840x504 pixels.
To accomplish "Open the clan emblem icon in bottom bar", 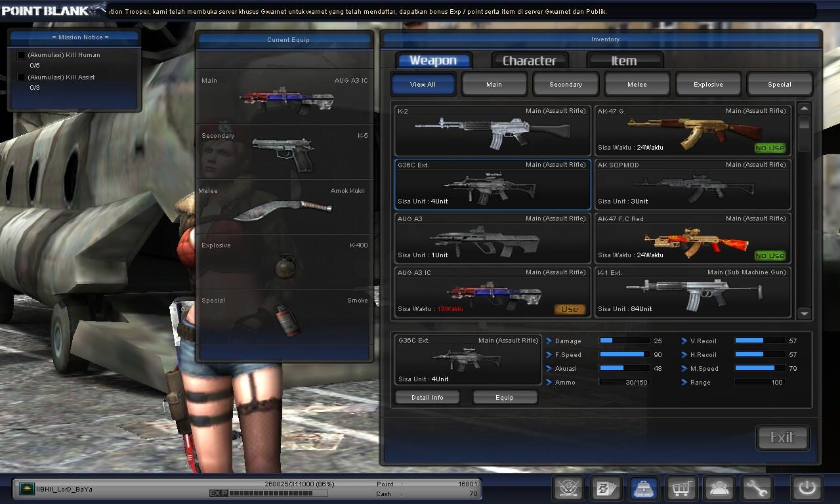I will pos(568,488).
